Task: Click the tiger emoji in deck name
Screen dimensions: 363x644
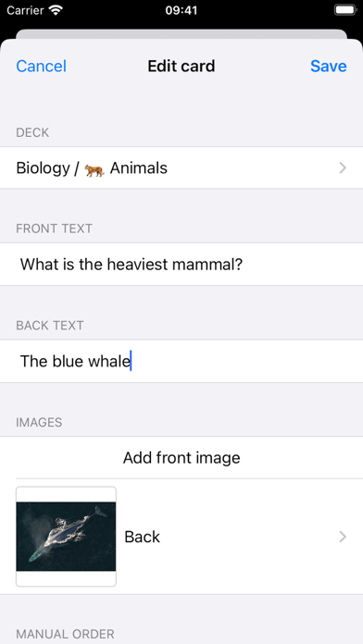Action: coord(94,168)
